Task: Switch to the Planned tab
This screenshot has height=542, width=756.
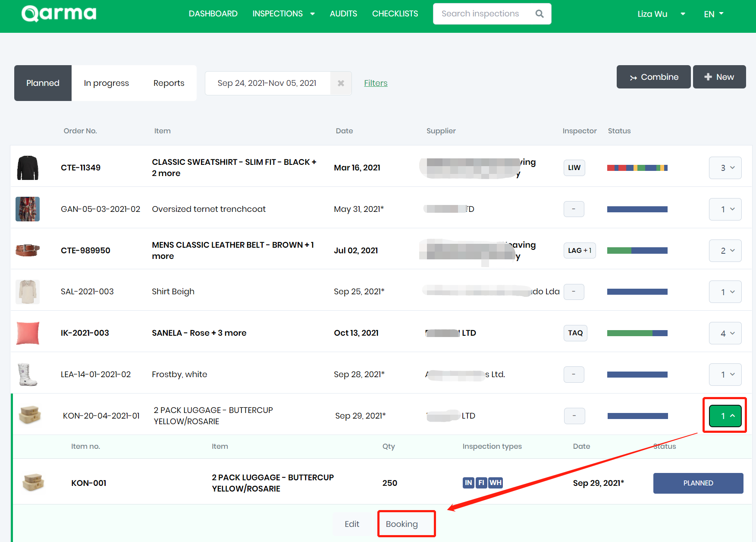Action: (43, 83)
